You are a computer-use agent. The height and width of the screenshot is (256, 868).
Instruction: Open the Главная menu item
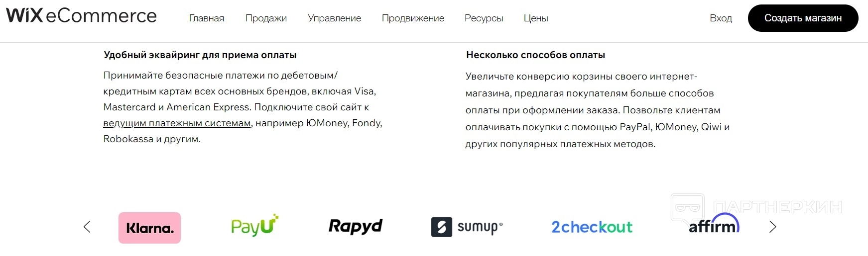[207, 18]
